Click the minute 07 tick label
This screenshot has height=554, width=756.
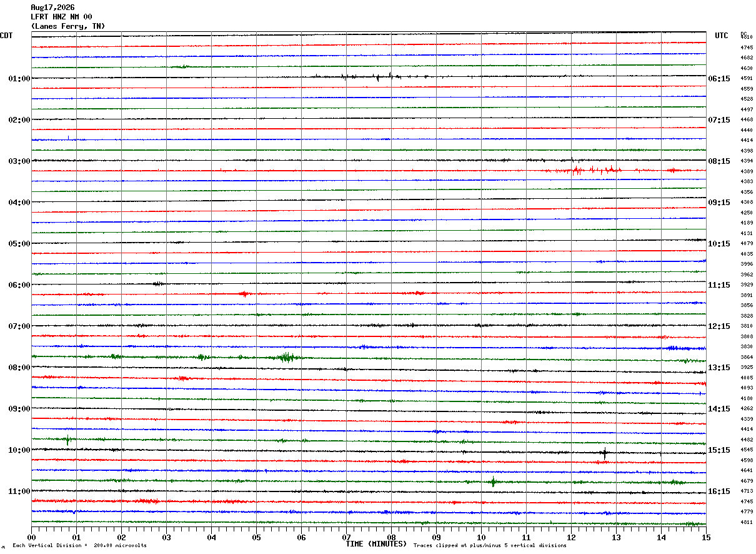point(346,537)
